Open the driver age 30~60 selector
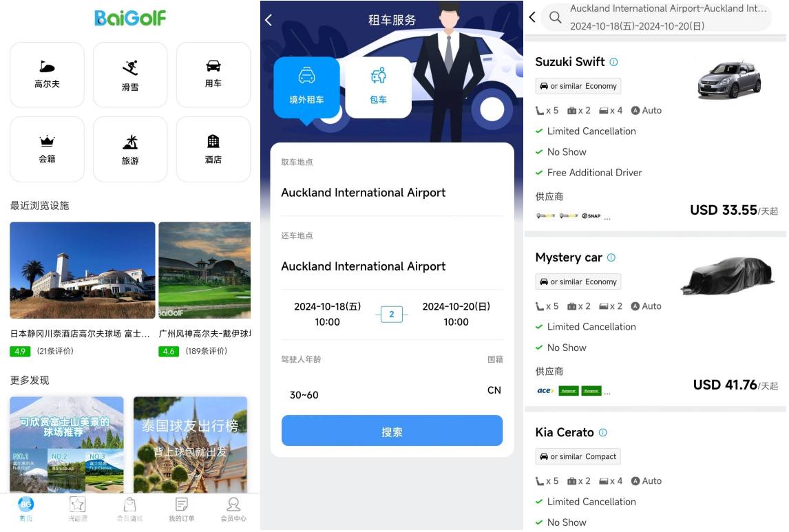The image size is (789, 532). click(x=304, y=395)
